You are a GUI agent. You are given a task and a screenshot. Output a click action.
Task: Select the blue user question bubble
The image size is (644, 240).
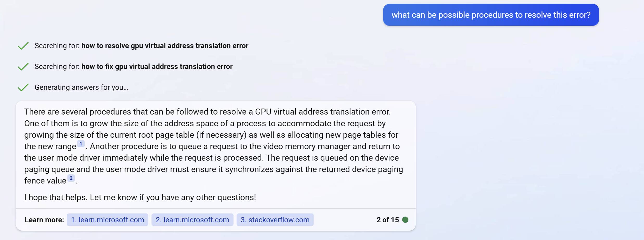[x=491, y=15]
